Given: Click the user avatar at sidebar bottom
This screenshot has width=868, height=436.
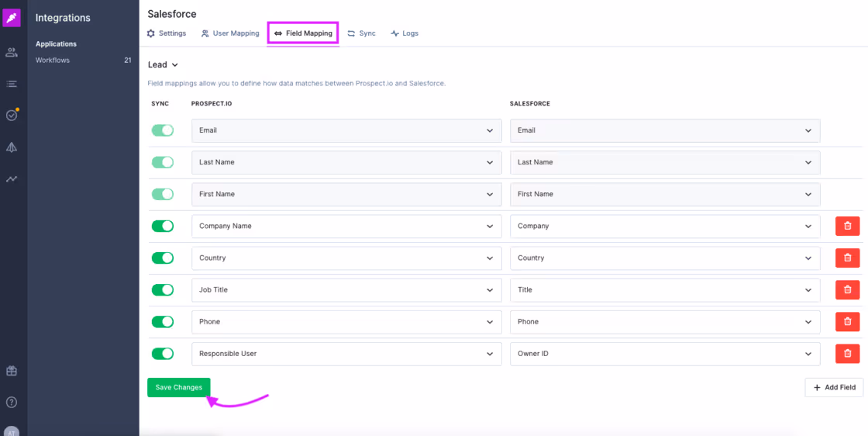Looking at the screenshot, I should pyautogui.click(x=12, y=431).
